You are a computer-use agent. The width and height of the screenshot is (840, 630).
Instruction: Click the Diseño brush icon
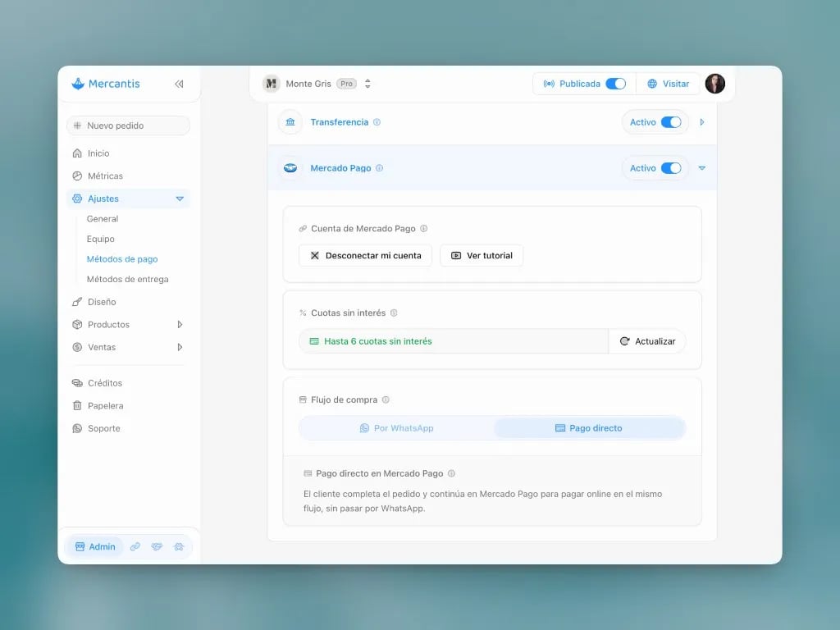tap(77, 302)
